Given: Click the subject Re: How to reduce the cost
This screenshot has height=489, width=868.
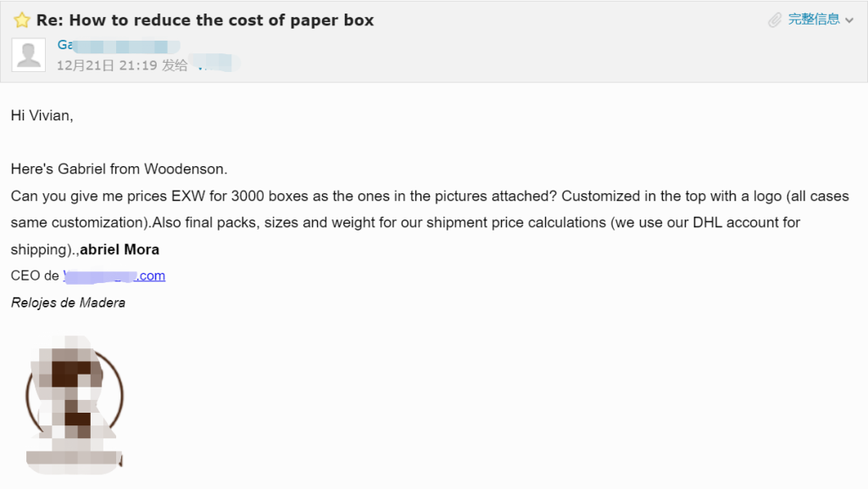Looking at the screenshot, I should coord(205,20).
